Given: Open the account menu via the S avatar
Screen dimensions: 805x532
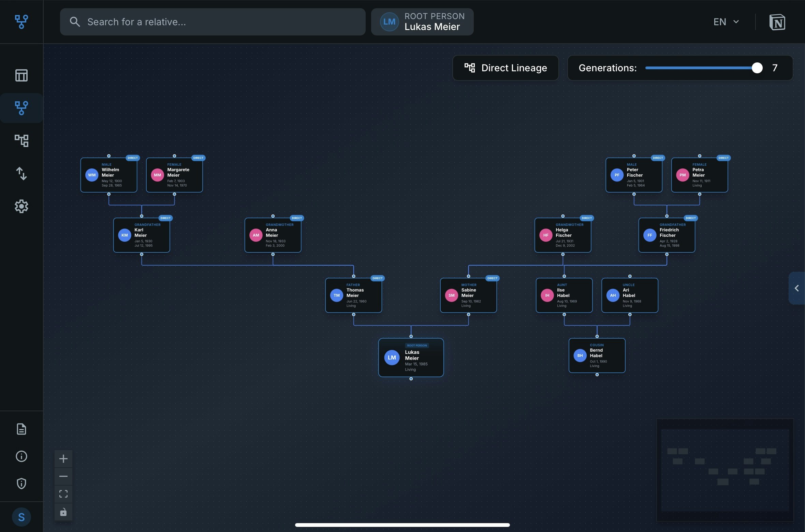Looking at the screenshot, I should coord(21,517).
